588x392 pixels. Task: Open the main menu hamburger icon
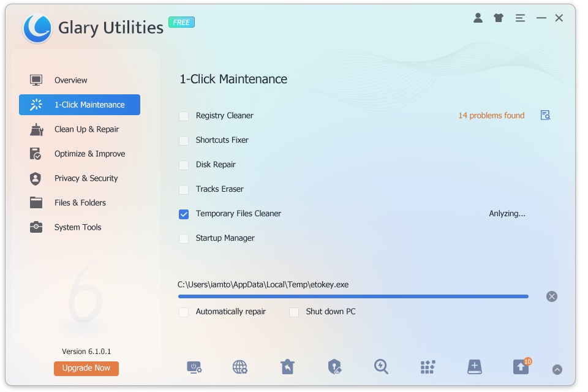520,18
